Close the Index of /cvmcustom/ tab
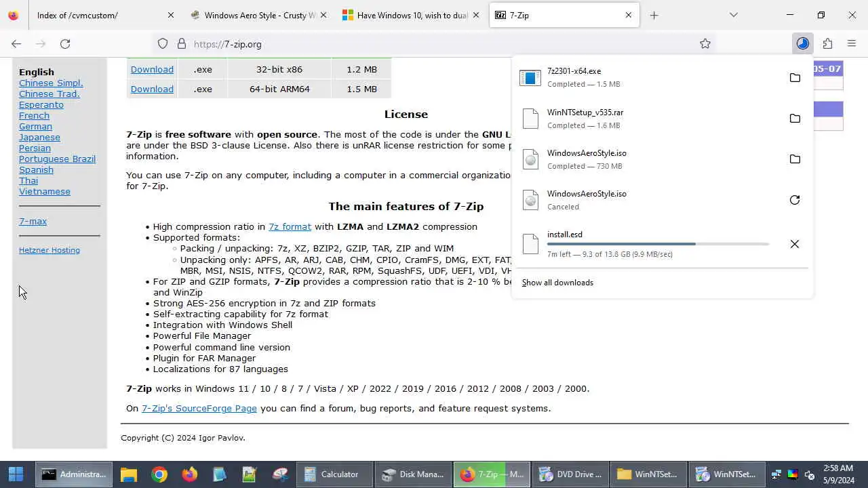 pyautogui.click(x=170, y=15)
